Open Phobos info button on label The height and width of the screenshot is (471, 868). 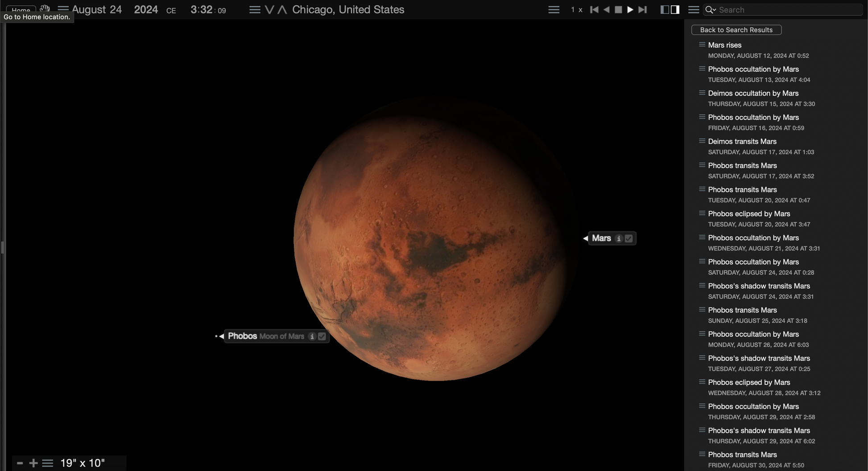(x=312, y=336)
